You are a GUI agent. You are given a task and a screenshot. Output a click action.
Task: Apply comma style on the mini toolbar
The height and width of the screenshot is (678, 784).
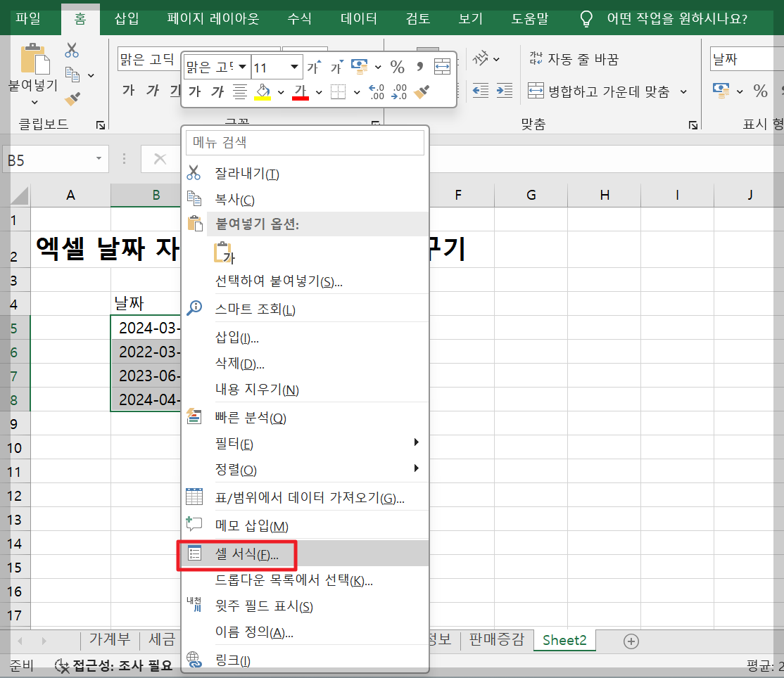click(x=420, y=67)
